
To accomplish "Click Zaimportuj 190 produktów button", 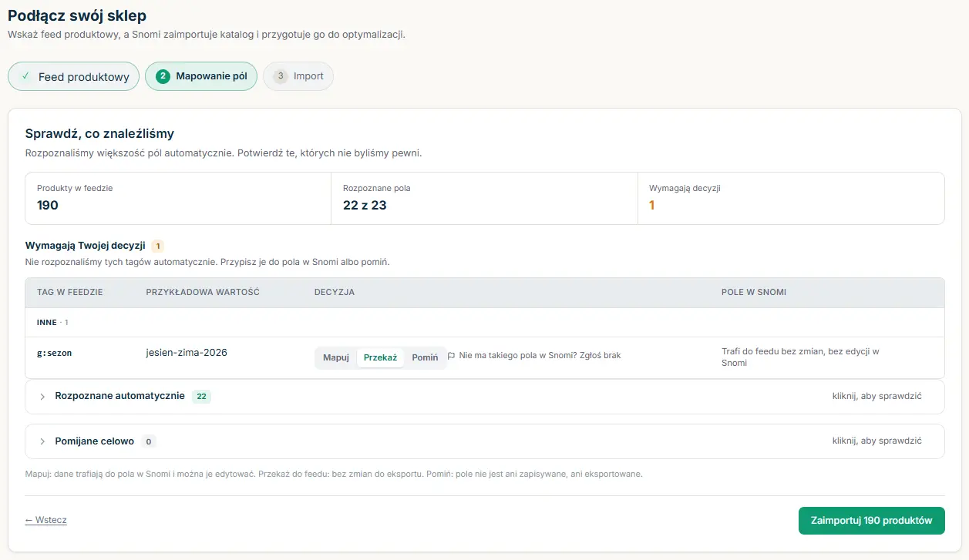I will [872, 520].
